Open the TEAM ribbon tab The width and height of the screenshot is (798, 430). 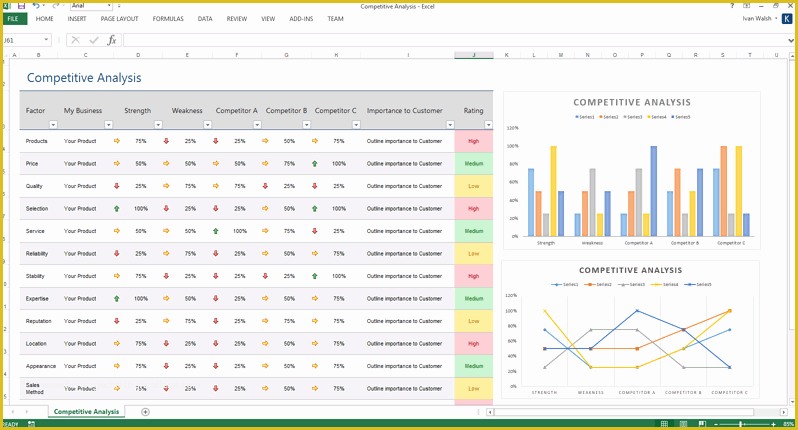click(335, 19)
